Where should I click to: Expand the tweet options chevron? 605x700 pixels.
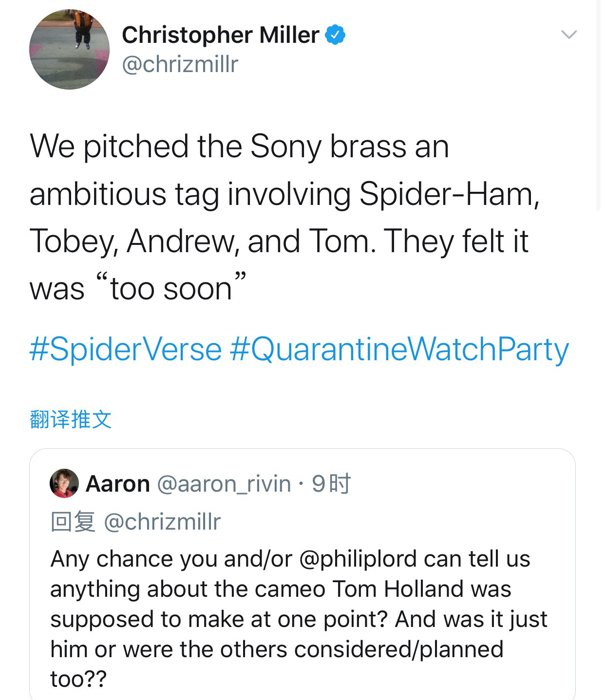(x=568, y=34)
